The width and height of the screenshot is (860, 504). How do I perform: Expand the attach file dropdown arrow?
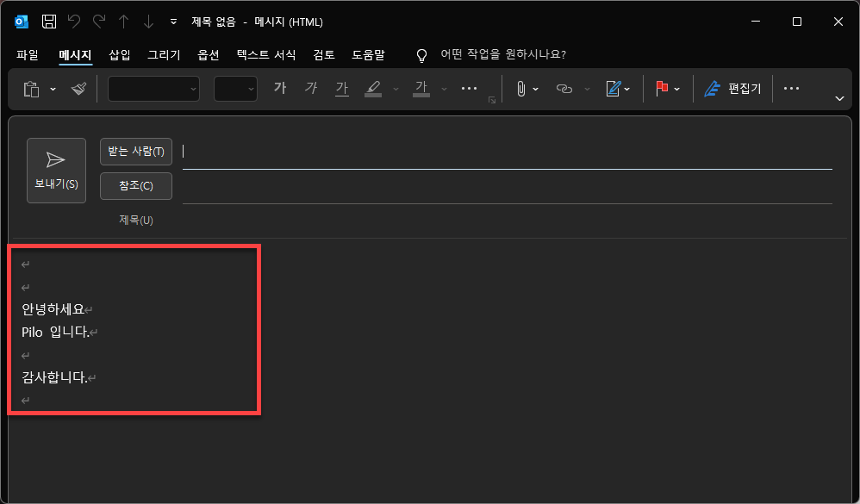coord(535,89)
